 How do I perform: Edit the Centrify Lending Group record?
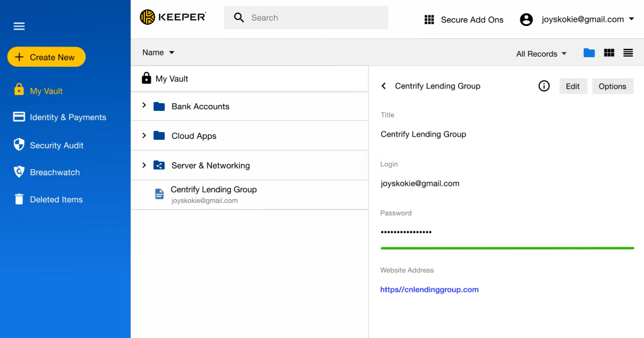tap(572, 86)
